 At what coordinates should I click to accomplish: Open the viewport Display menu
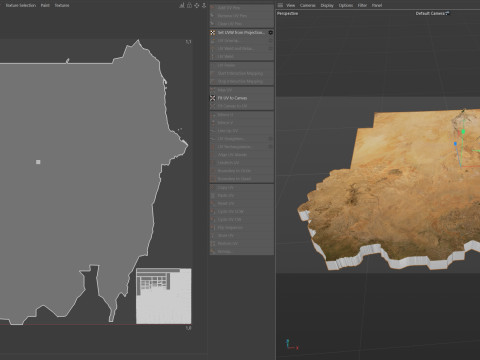pyautogui.click(x=327, y=5)
